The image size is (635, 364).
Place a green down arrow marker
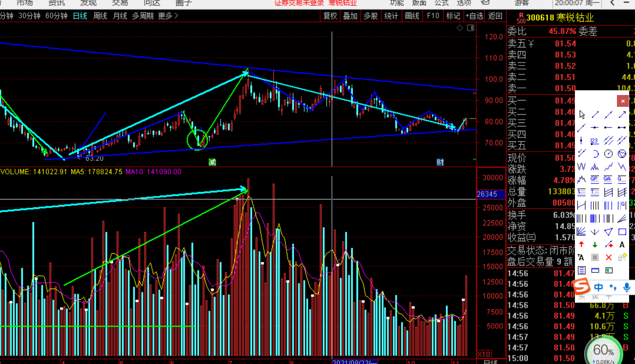[595, 245]
